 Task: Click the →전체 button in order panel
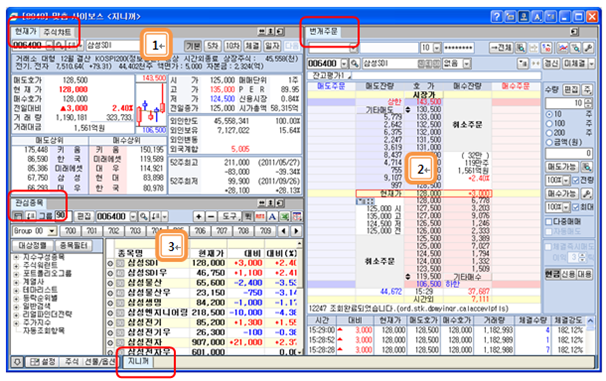pyautogui.click(x=502, y=48)
